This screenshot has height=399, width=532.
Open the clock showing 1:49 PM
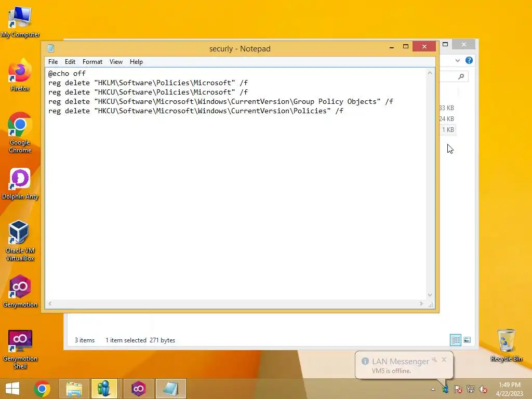(x=509, y=389)
